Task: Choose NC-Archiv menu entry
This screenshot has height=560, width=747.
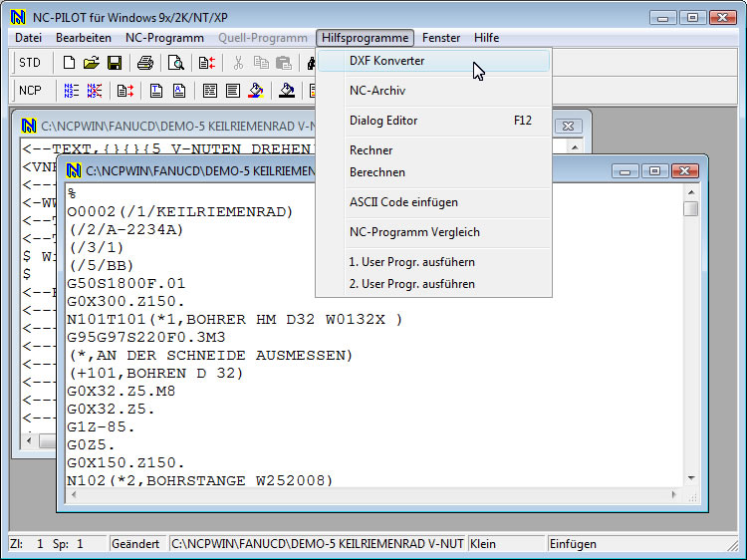Action: pos(377,91)
